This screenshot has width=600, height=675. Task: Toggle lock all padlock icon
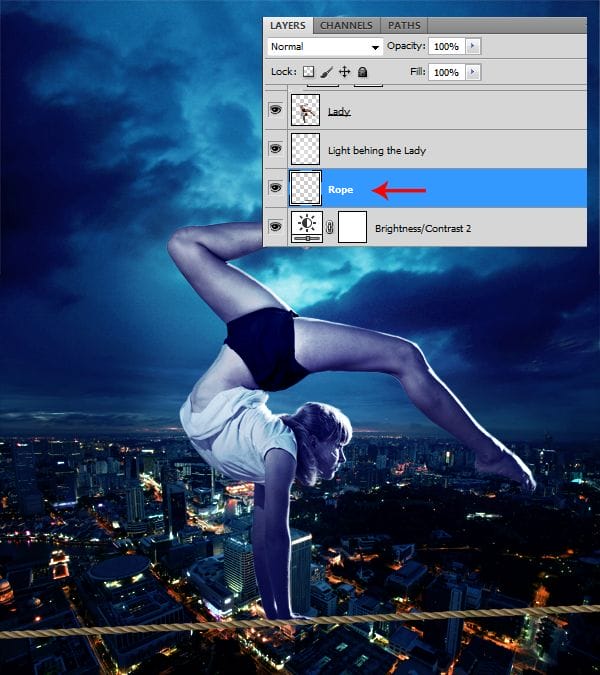[362, 72]
